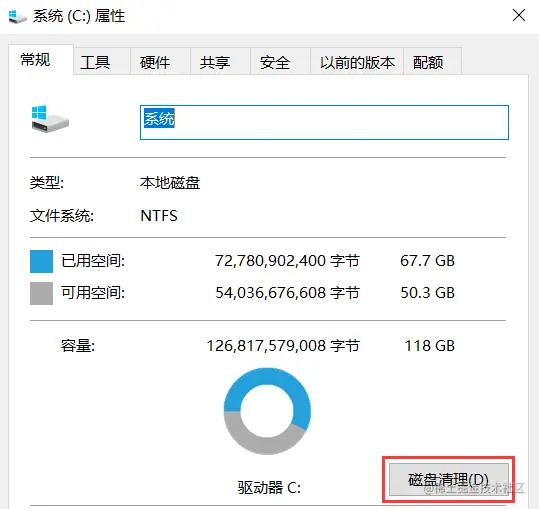This screenshot has width=539, height=509.
Task: Open the 硬件 tab
Action: point(161,62)
